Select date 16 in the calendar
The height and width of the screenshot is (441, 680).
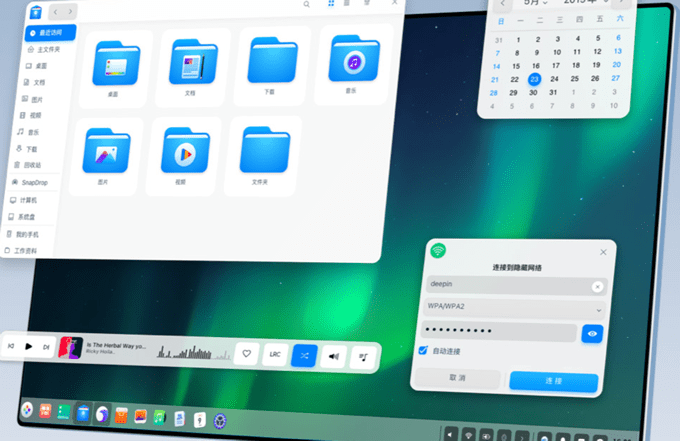pyautogui.click(x=536, y=66)
